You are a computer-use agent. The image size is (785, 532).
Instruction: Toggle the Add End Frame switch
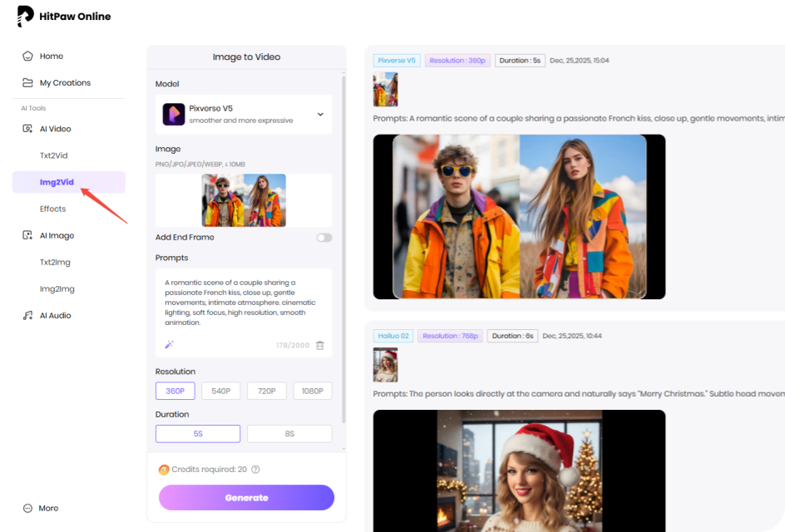tap(323, 238)
